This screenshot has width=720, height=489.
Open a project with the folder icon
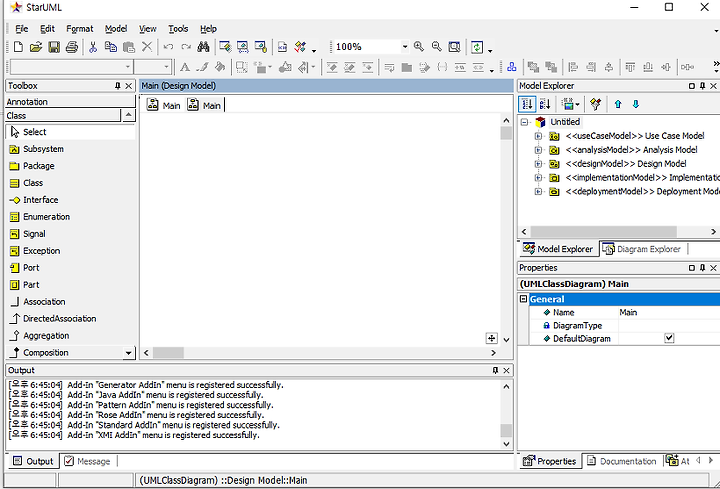point(36,47)
